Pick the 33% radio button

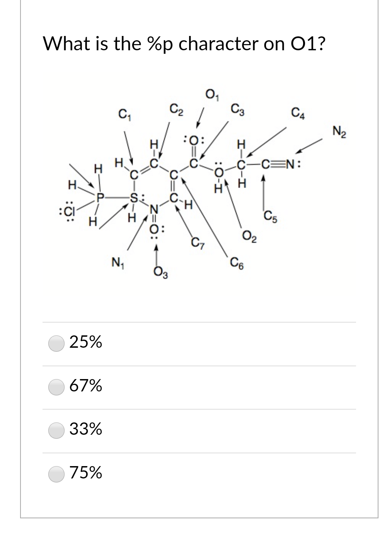56,430
